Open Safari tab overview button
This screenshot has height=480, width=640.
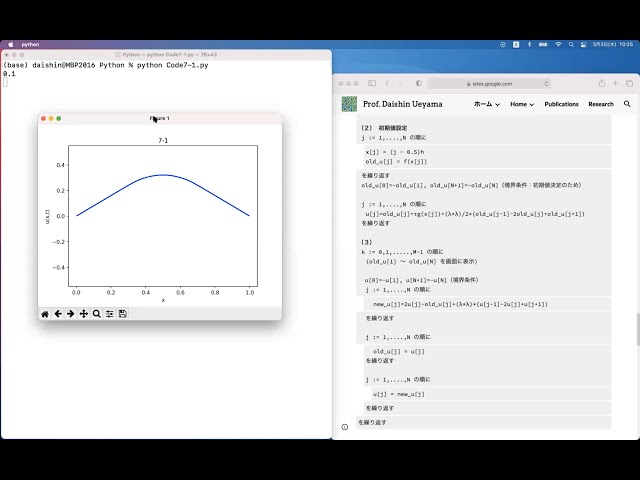(629, 83)
